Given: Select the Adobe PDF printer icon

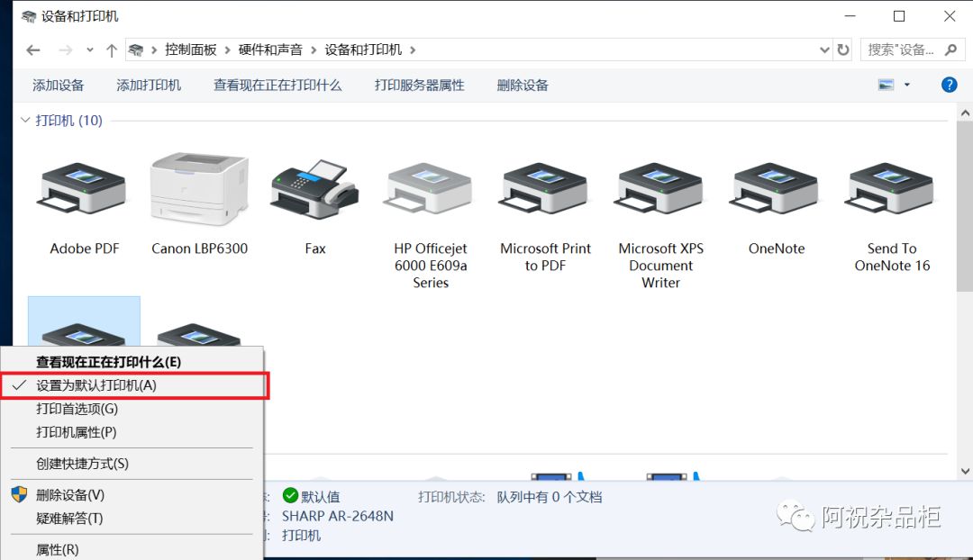Looking at the screenshot, I should (x=83, y=188).
